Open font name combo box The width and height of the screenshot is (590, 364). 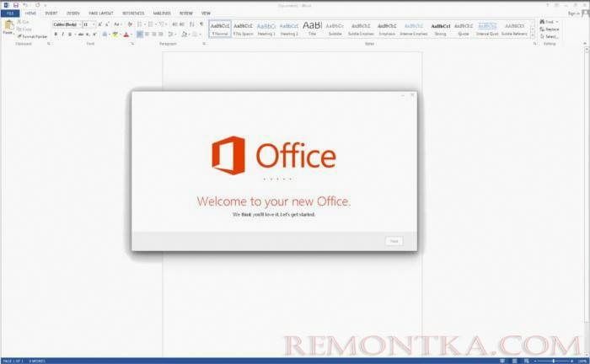(67, 24)
